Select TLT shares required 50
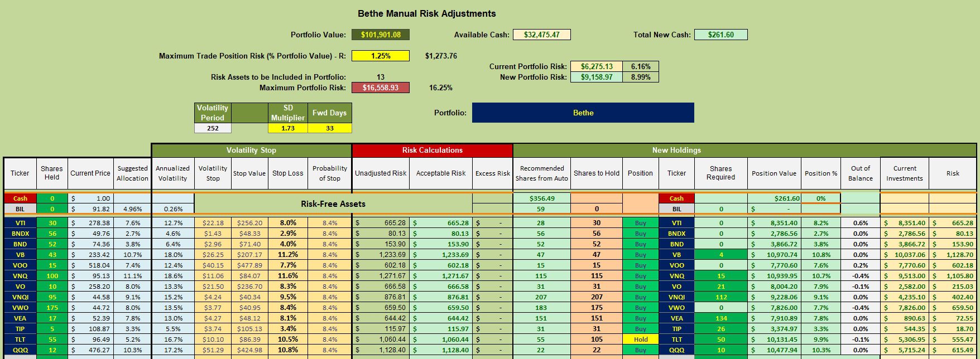The width and height of the screenshot is (980, 359). [721, 339]
